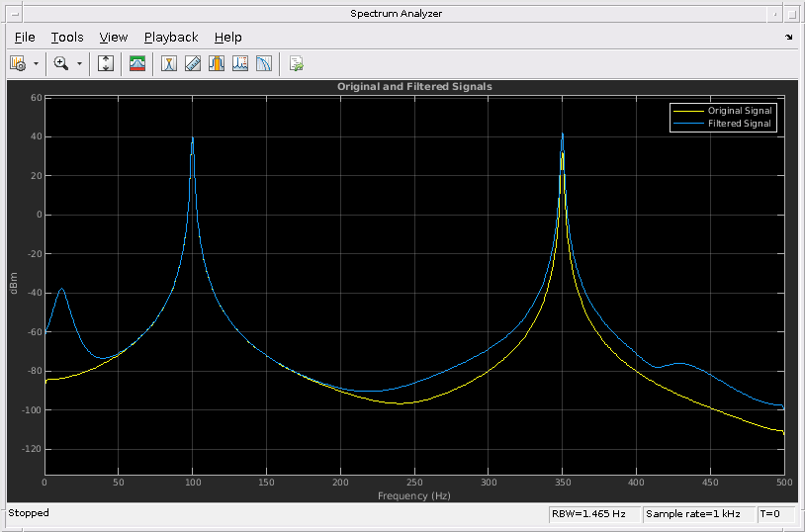Click the Scale Axes Limits icon
The height and width of the screenshot is (532, 805).
pyautogui.click(x=107, y=63)
